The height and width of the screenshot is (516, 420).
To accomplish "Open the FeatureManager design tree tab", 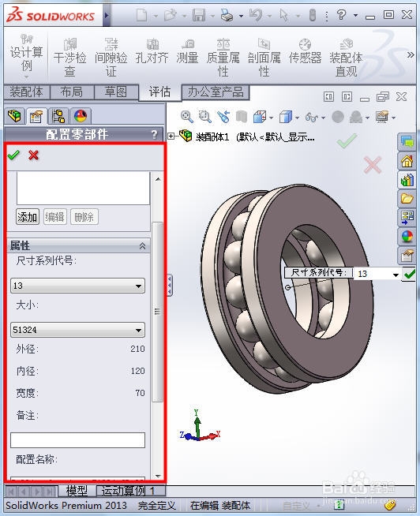I will tap(14, 116).
